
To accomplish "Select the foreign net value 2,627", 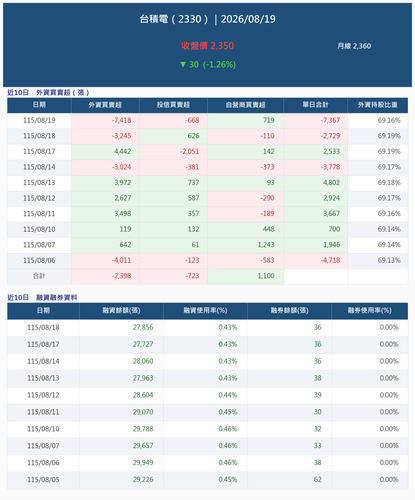I will click(123, 198).
